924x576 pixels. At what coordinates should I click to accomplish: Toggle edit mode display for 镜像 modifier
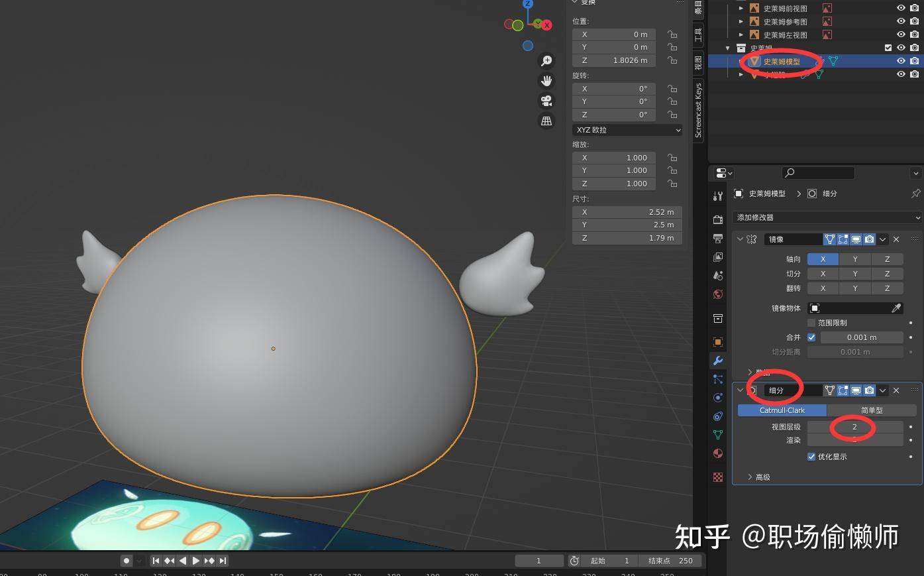[843, 239]
